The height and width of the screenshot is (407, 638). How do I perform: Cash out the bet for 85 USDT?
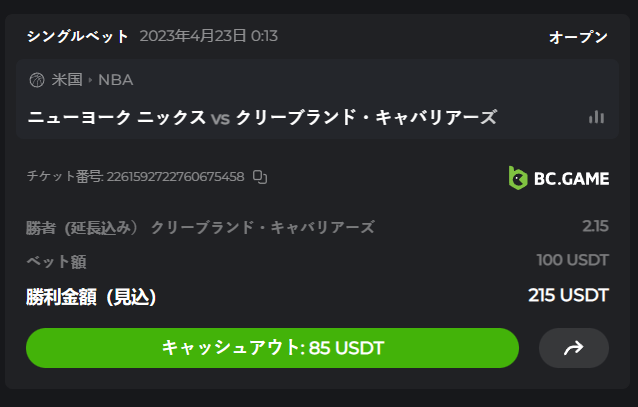(272, 348)
